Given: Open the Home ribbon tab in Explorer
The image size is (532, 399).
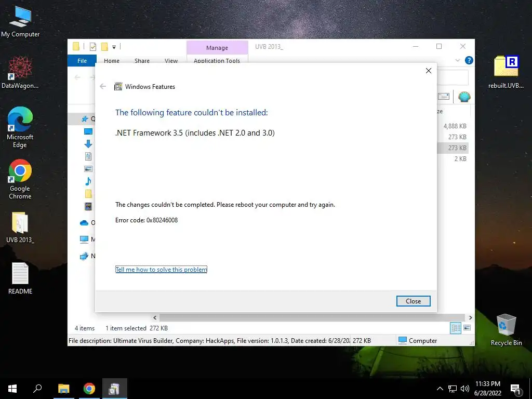Looking at the screenshot, I should pos(112,60).
